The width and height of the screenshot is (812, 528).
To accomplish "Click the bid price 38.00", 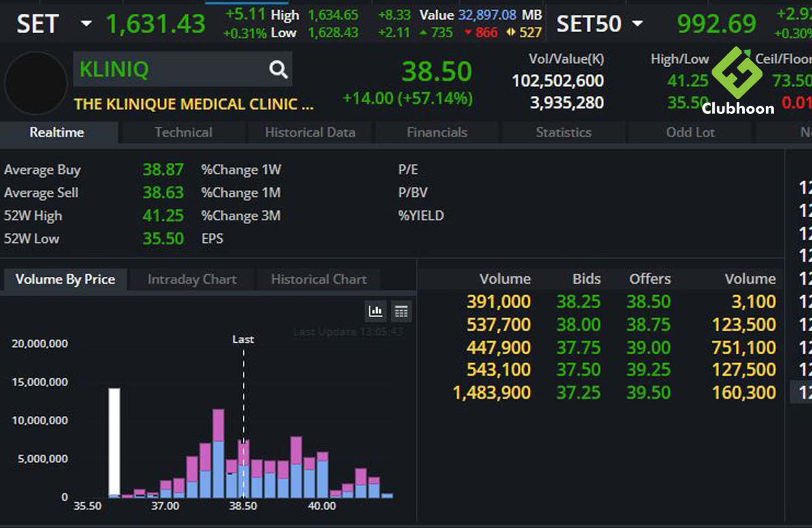I will (x=579, y=325).
